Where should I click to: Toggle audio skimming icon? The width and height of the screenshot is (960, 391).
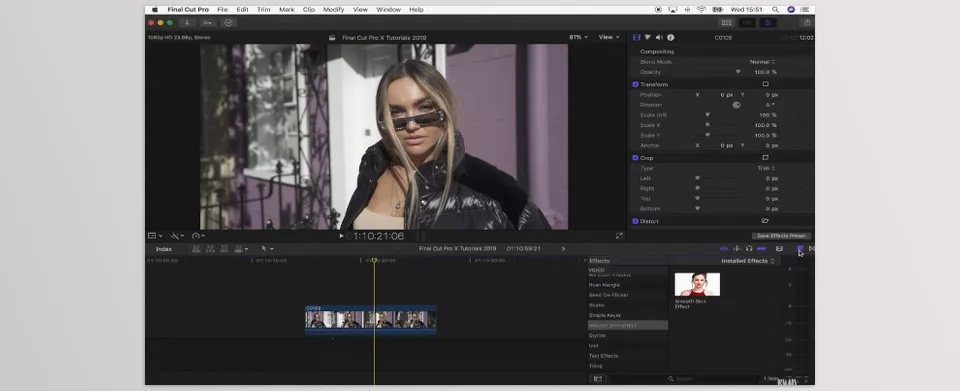tap(737, 249)
